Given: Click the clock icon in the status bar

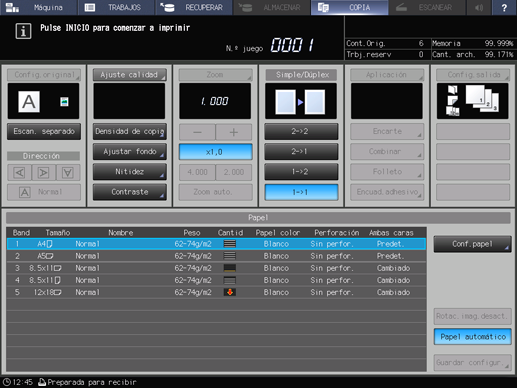Looking at the screenshot, I should (x=7, y=382).
